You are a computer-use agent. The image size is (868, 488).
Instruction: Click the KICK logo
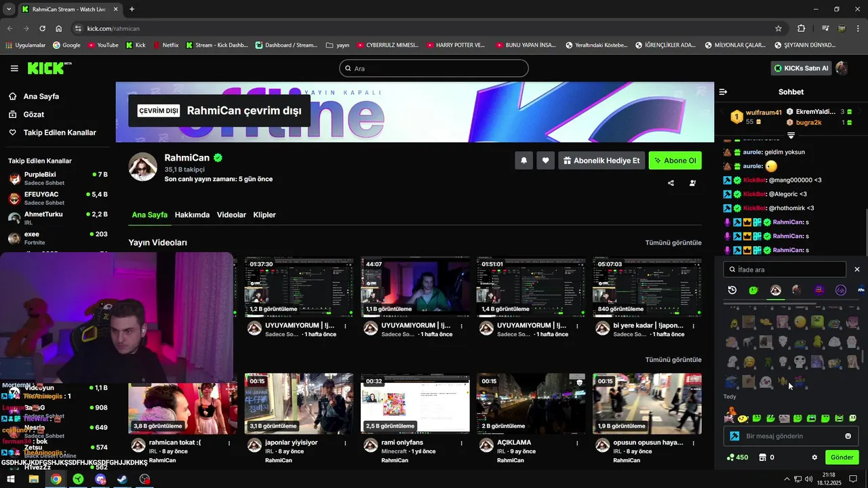tap(49, 68)
